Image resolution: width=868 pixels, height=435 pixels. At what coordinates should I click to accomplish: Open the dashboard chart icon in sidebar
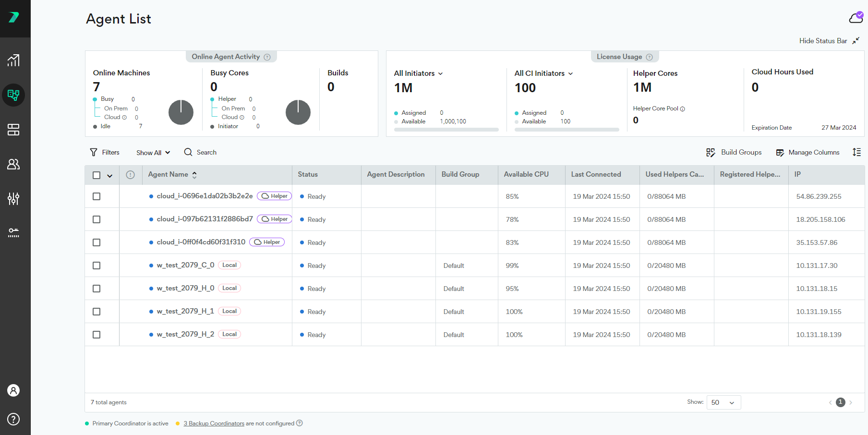(13, 60)
